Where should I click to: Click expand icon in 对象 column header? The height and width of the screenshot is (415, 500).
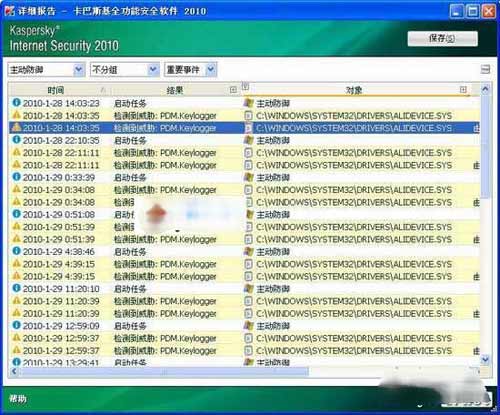click(463, 89)
